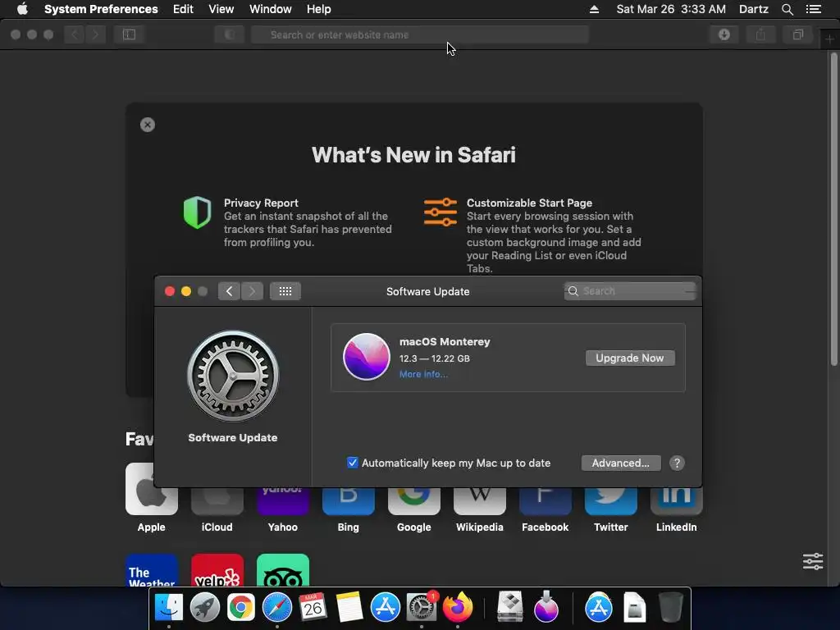Click the date and time in menu bar
The width and height of the screenshot is (840, 630).
tap(671, 9)
